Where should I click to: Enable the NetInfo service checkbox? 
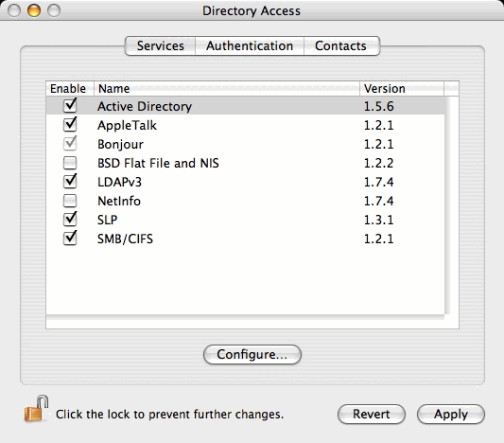pyautogui.click(x=70, y=201)
